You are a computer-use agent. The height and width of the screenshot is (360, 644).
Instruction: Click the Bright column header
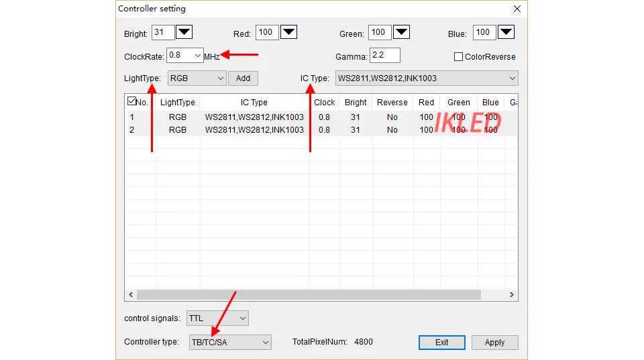tap(356, 102)
